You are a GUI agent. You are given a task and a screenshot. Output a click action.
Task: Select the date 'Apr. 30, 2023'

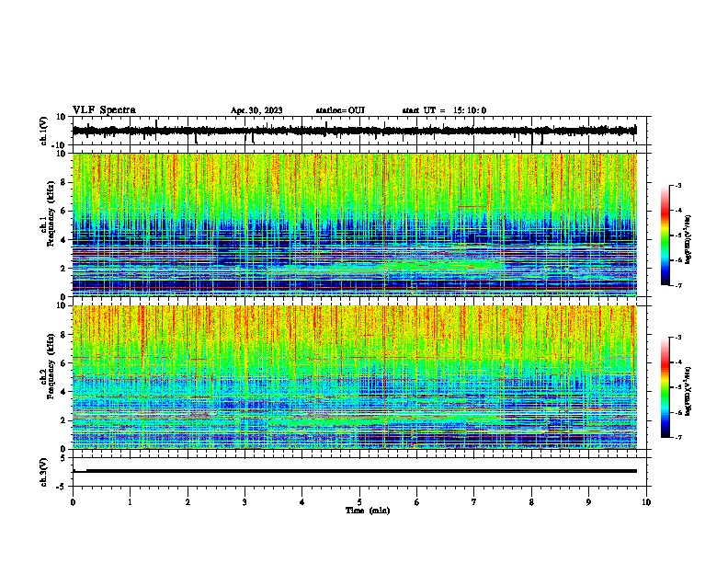256,110
